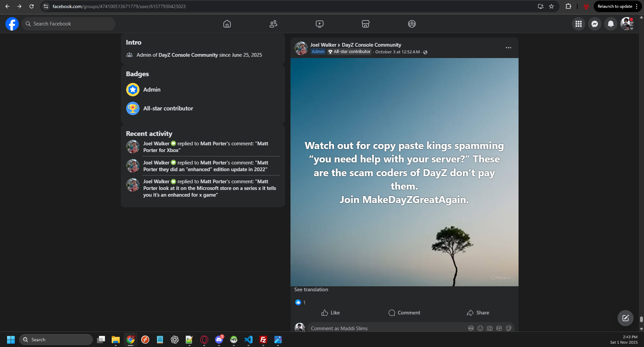Open DayZ Console Community group link in post header
644x347 pixels.
(371, 45)
